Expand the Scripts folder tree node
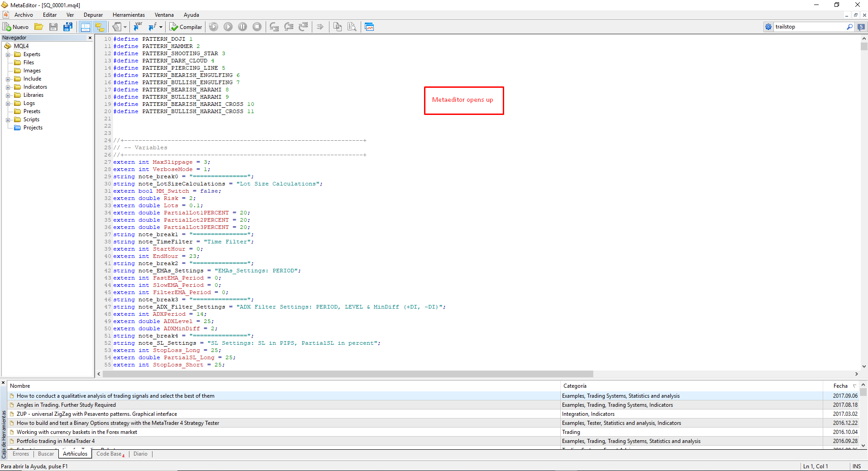The image size is (868, 471). [8, 120]
